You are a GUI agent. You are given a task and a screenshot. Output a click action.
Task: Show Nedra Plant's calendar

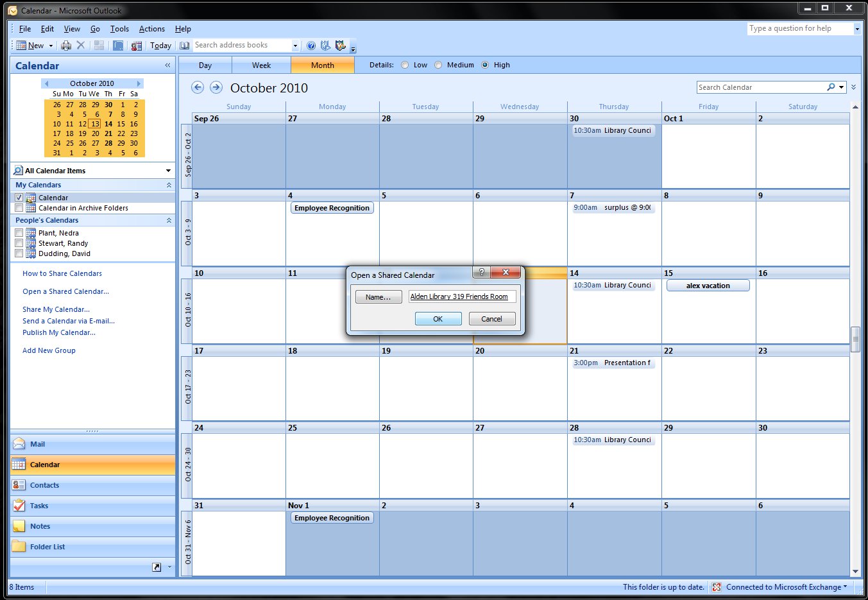pyautogui.click(x=19, y=232)
